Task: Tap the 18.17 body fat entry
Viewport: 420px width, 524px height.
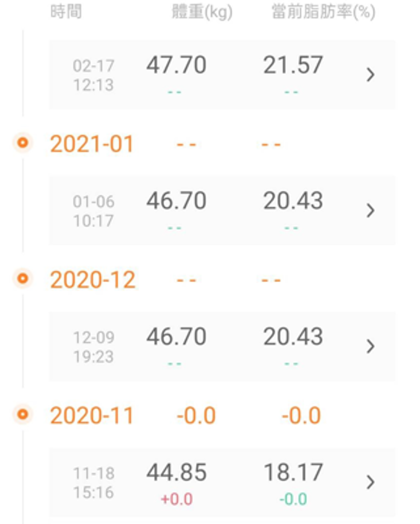Action: tap(293, 472)
